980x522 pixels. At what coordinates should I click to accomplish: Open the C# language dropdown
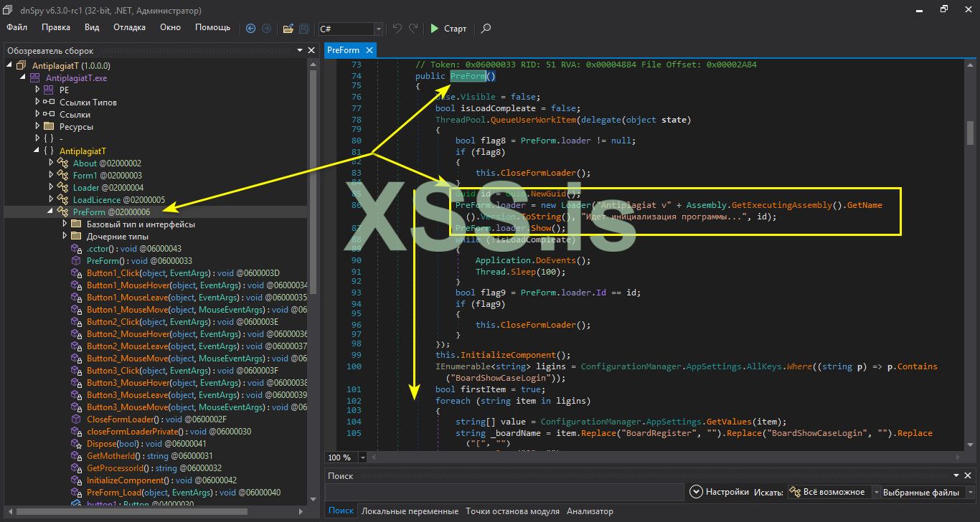(378, 29)
